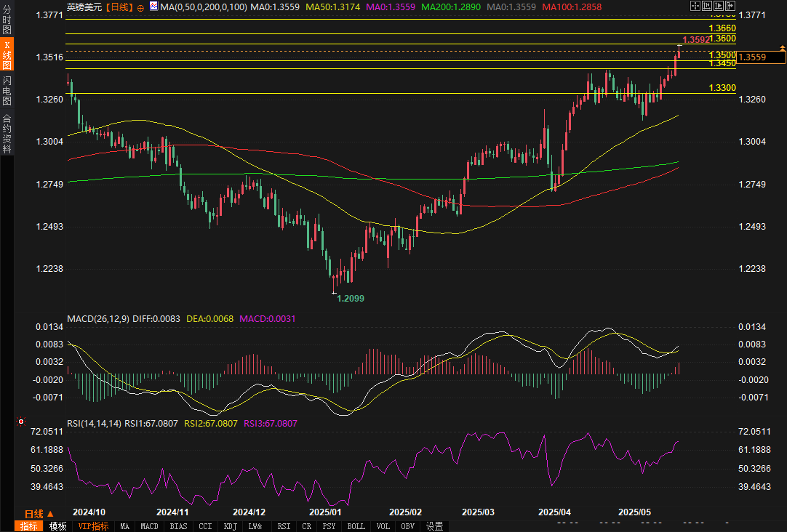
Task: Click the jump-to-start axis icon at top right
Action: (707, 6)
